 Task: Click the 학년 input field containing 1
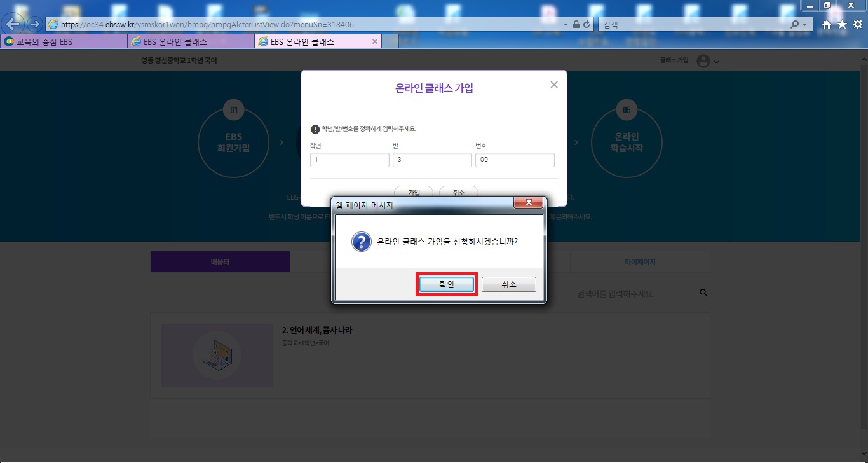[x=349, y=160]
